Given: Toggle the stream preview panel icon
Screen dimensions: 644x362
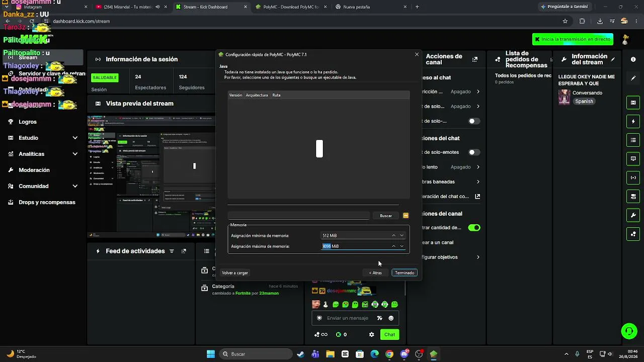Looking at the screenshot, I should (x=633, y=103).
